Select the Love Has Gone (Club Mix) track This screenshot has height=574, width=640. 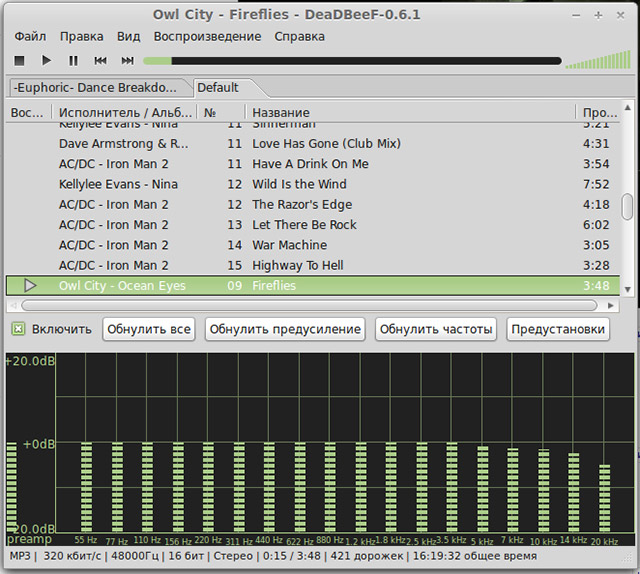pyautogui.click(x=313, y=144)
